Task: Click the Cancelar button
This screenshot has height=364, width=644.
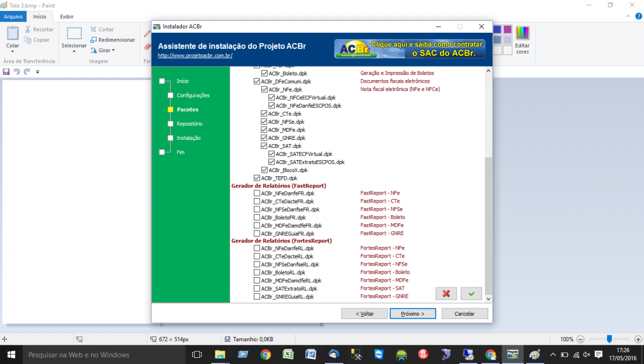Action: 465,314
